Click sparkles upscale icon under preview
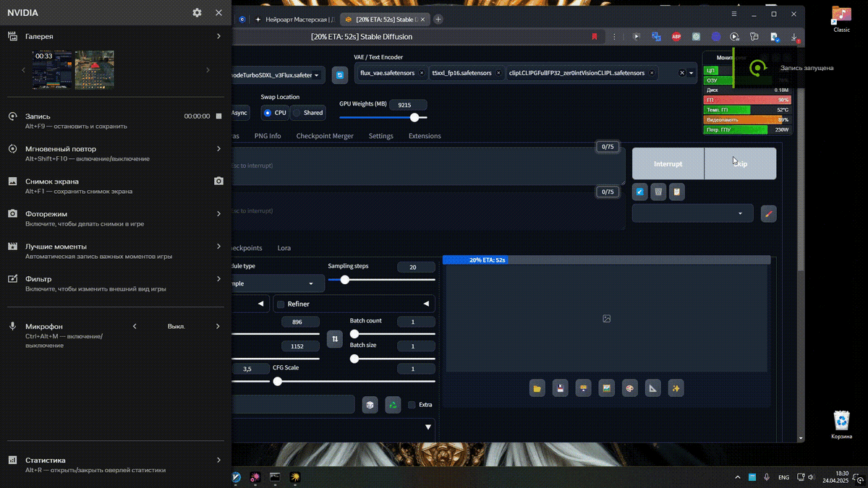Image resolution: width=868 pixels, height=488 pixels. 676,388
